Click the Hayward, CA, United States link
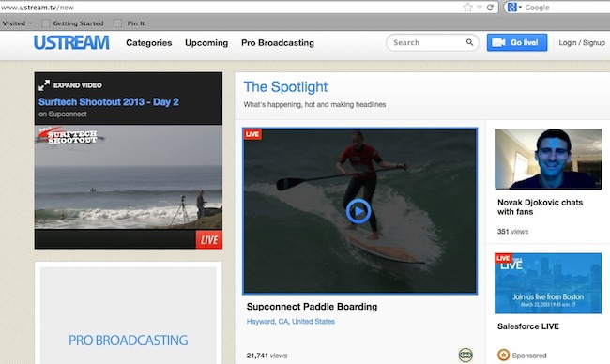 point(291,322)
